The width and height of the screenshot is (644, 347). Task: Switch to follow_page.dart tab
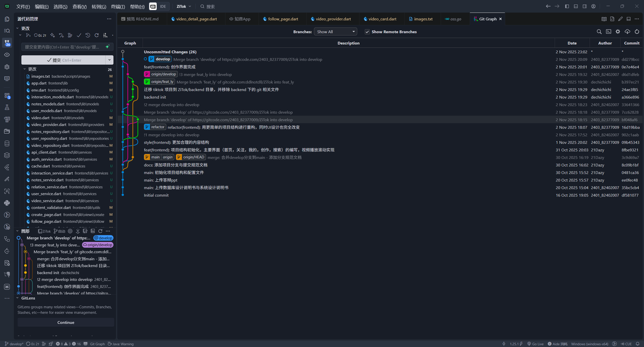pos(280,19)
